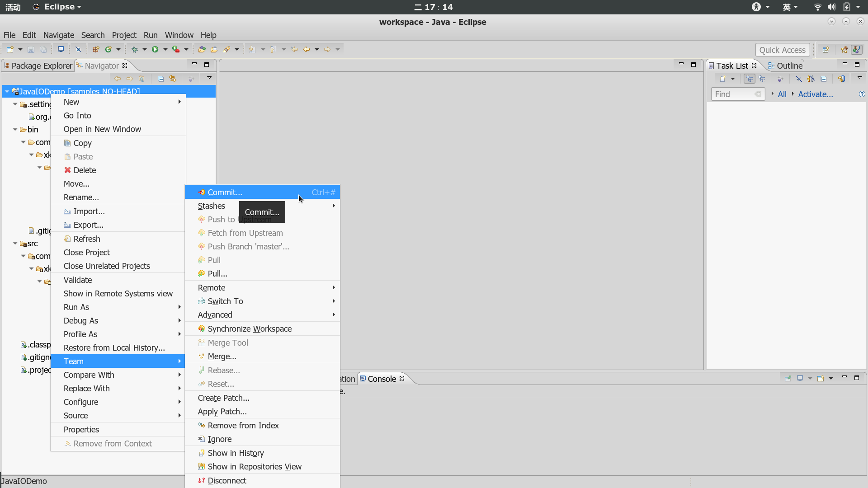Collapse all tasks in Task List toolbar
The width and height of the screenshot is (868, 488).
pyautogui.click(x=824, y=79)
